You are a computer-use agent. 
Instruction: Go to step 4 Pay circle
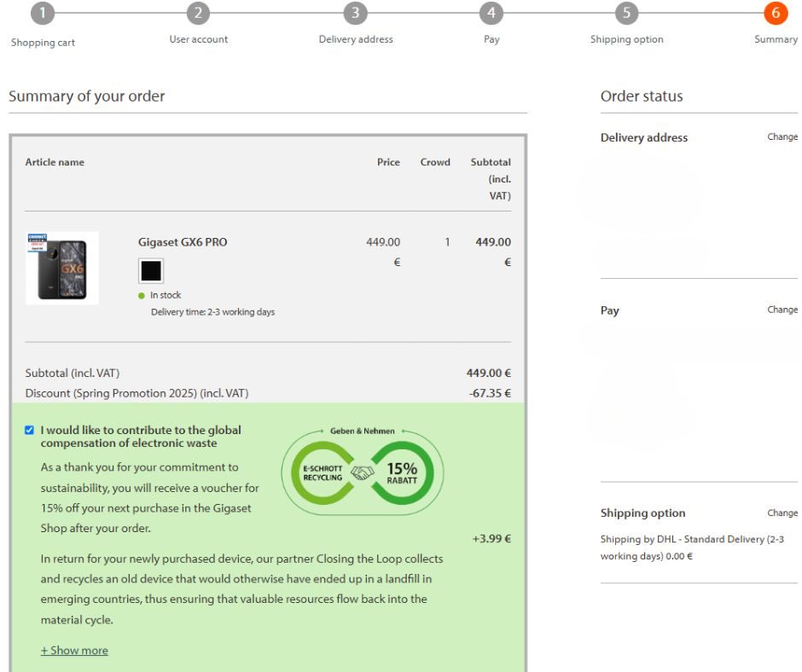491,13
